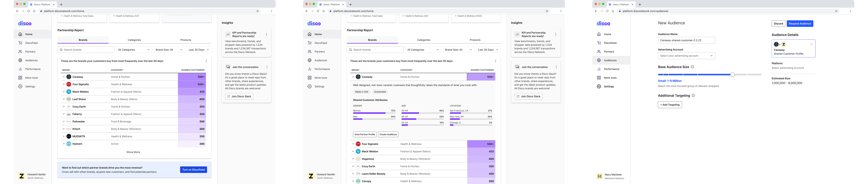Open Last 30 Days dropdown in the middle window
The image size is (868, 184).
[488, 50]
